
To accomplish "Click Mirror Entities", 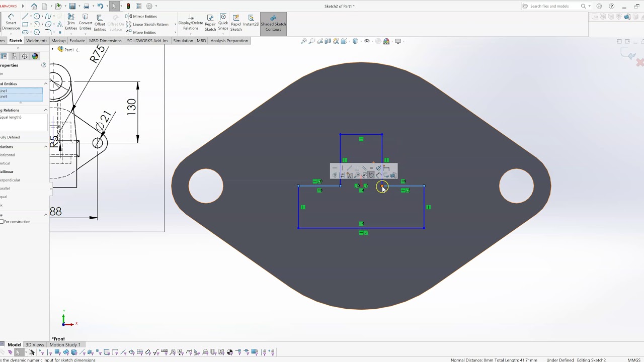I will pyautogui.click(x=141, y=16).
